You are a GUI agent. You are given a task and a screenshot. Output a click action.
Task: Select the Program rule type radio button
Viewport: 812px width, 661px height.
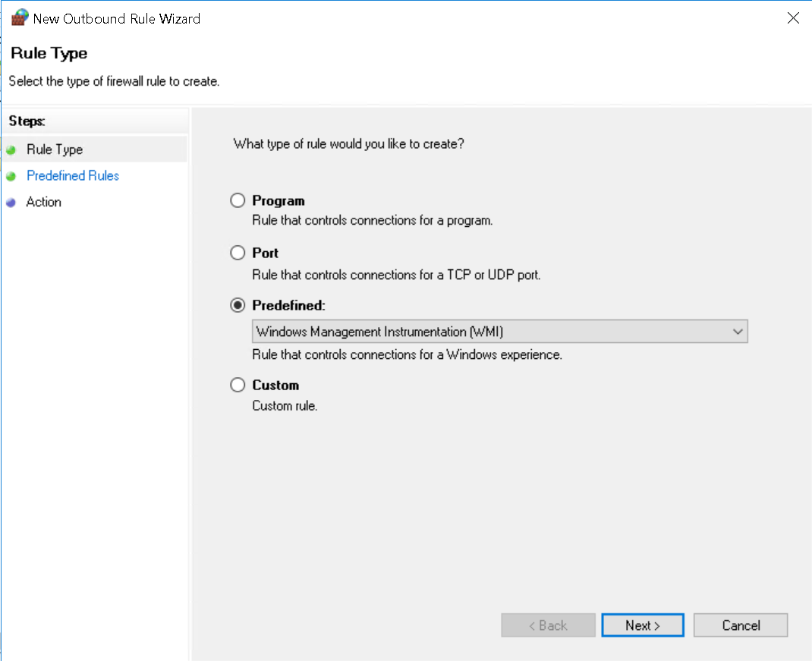click(238, 200)
